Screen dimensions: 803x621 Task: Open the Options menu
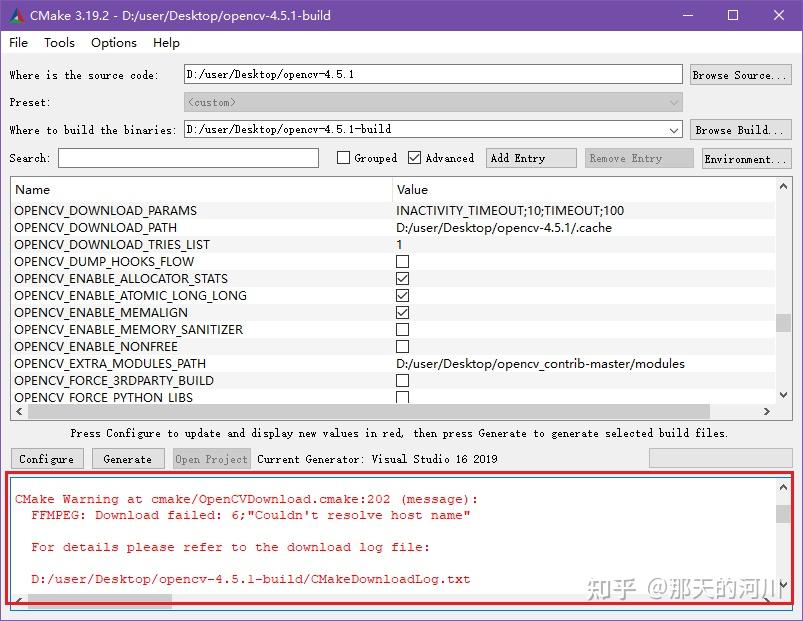coord(113,42)
